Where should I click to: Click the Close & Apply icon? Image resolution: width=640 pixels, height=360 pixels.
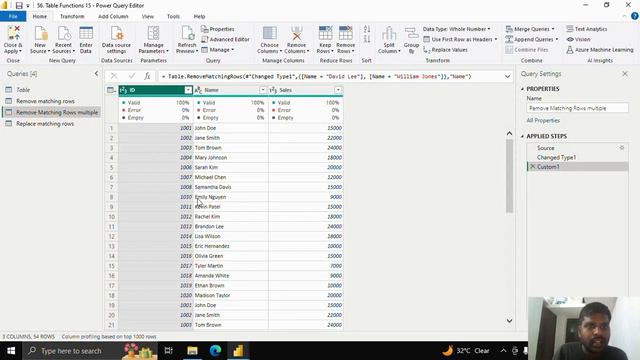(x=13, y=33)
